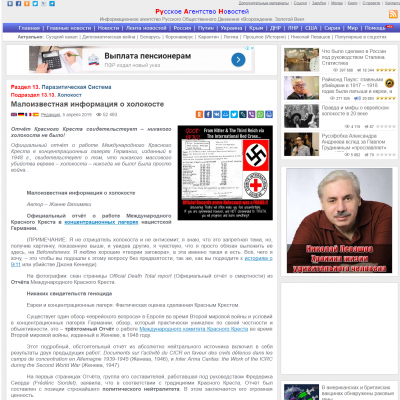Open the Мир menu item
Image resolution: width=400 pixels, height=400 pixels.
click(352, 28)
